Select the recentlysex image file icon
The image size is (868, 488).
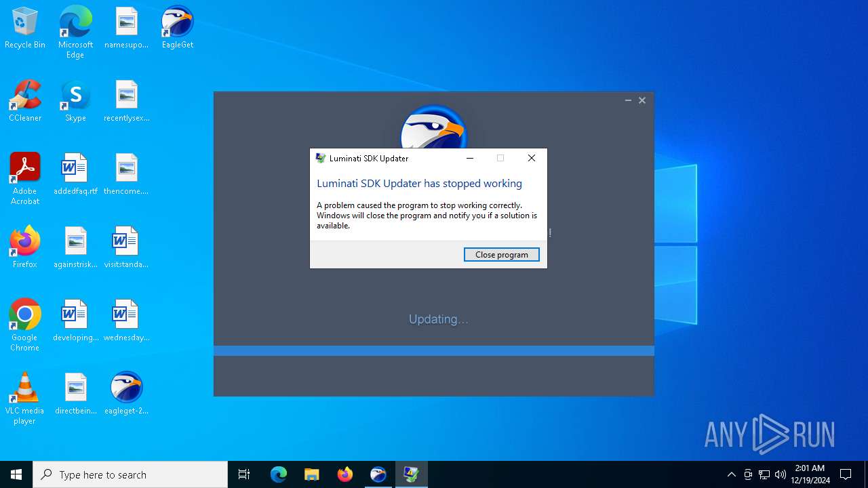click(x=126, y=102)
